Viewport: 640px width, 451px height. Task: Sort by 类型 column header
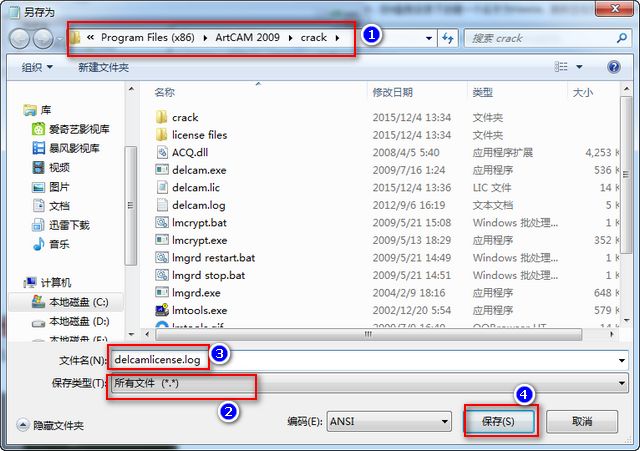point(482,92)
